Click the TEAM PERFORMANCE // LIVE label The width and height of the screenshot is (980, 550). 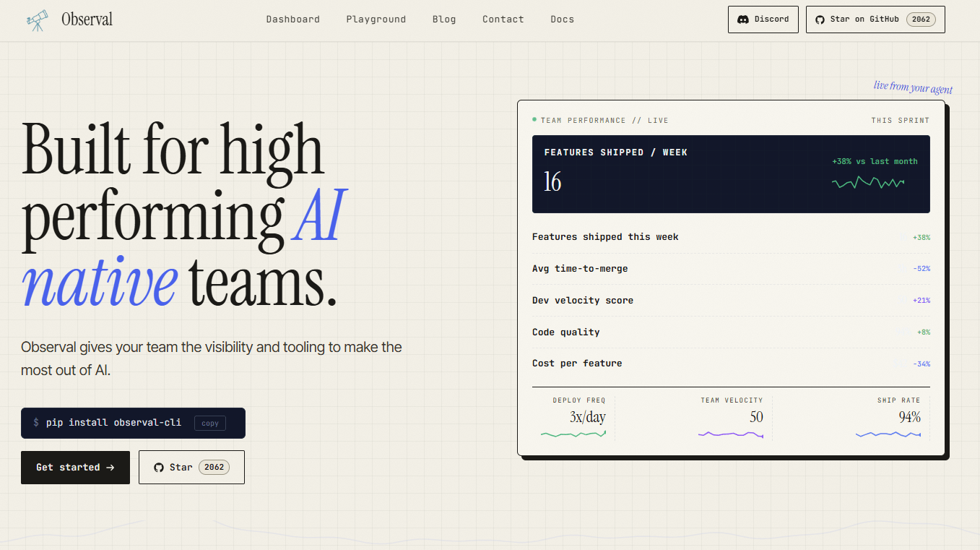pyautogui.click(x=604, y=121)
